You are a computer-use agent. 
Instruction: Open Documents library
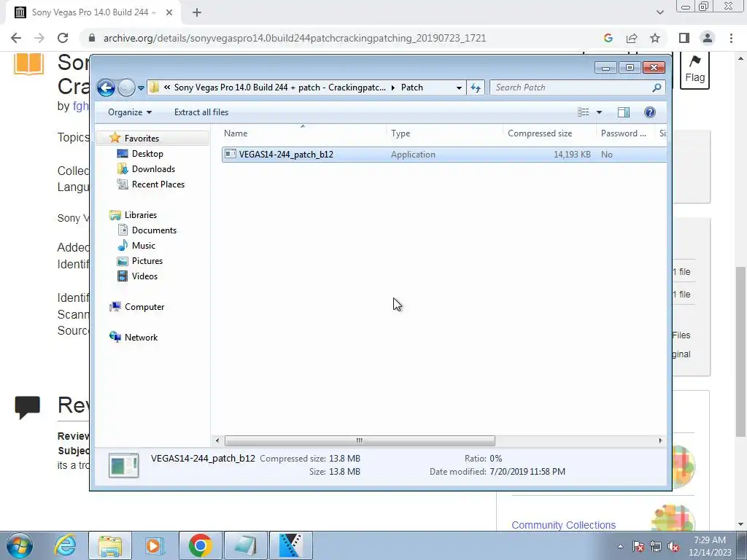click(154, 230)
